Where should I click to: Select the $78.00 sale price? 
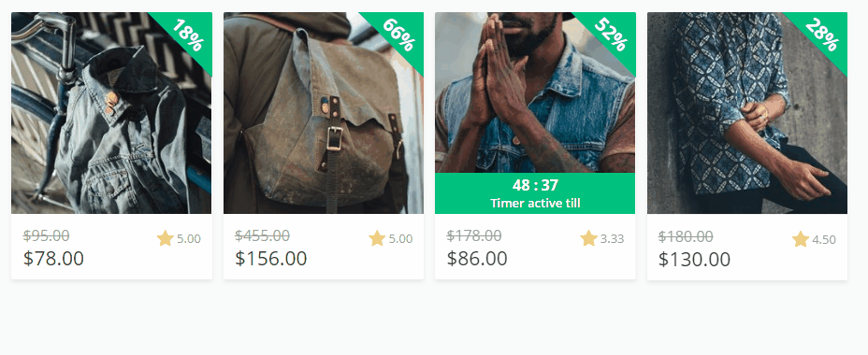(53, 258)
